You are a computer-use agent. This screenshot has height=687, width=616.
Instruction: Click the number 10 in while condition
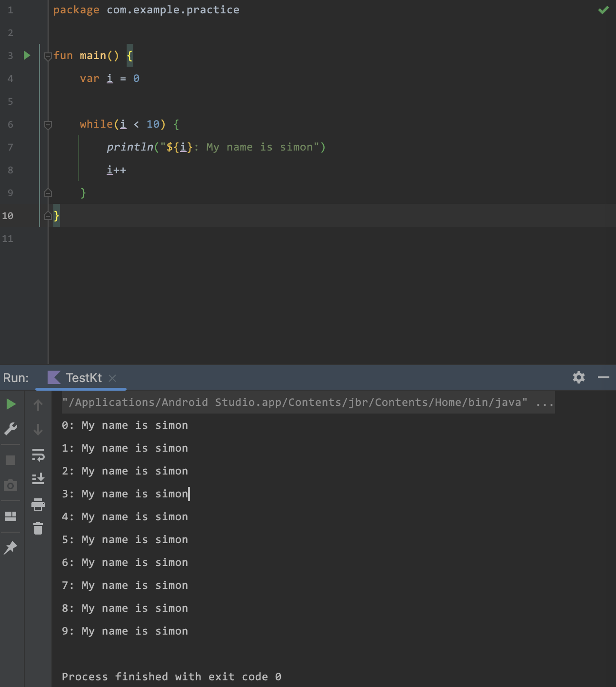[153, 124]
